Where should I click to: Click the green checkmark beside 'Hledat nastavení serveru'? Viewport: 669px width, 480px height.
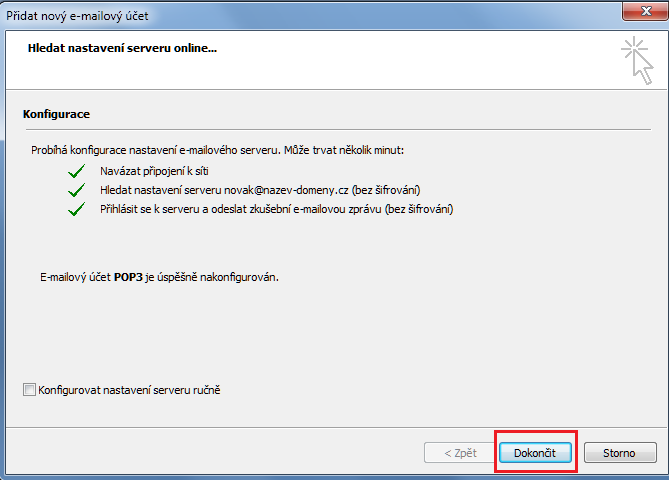[x=75, y=190]
